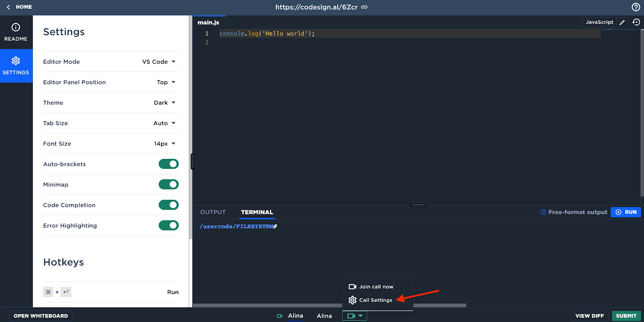Click the Call Settings gear option
This screenshot has width=644, height=322.
370,300
